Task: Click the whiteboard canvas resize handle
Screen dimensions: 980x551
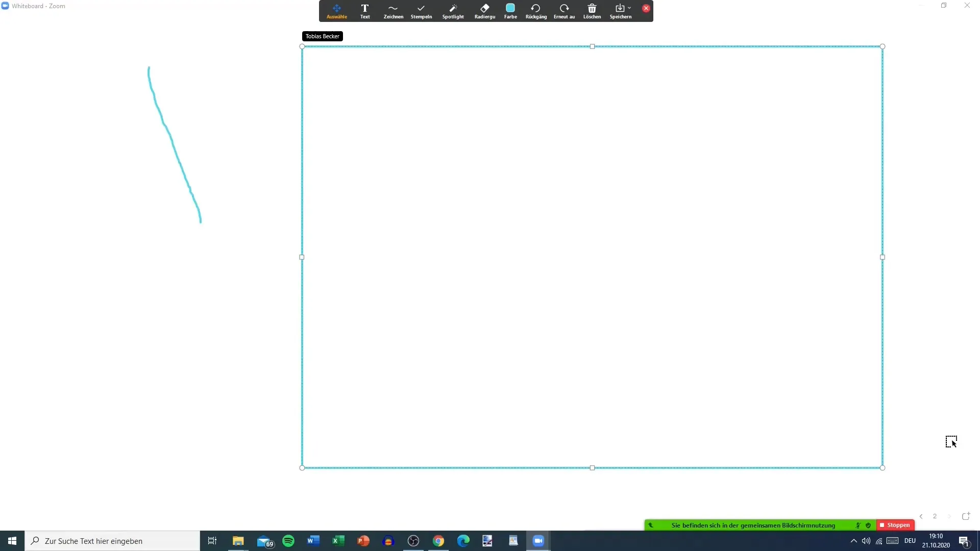Action: 883,467
